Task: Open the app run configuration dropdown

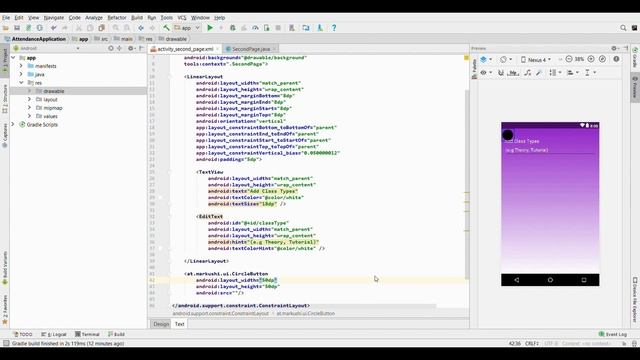Action: coord(187,28)
